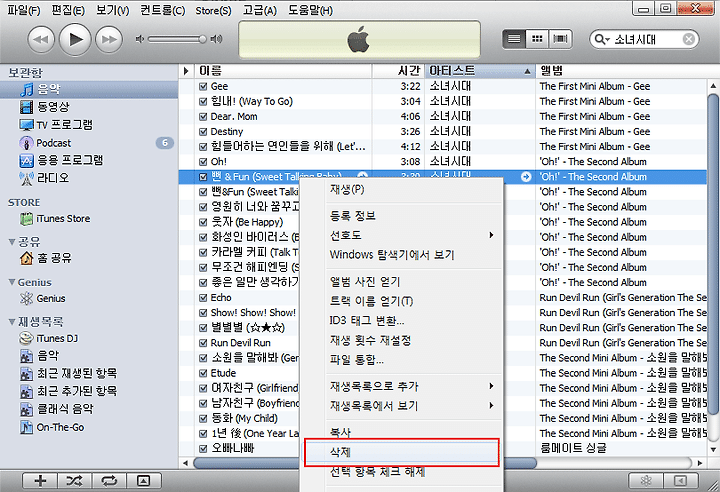This screenshot has width=720, height=492.
Task: Open the 컨트롤(C) menu
Action: (x=163, y=10)
